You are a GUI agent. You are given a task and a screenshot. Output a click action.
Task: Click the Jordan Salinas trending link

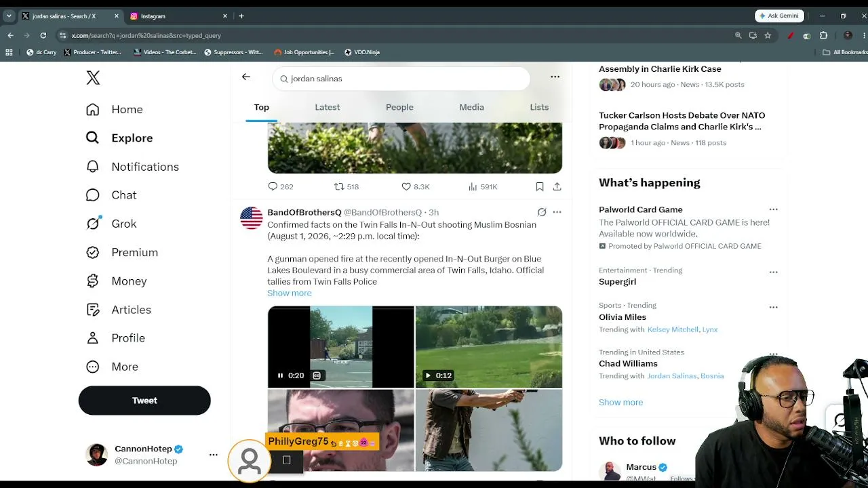click(x=672, y=376)
